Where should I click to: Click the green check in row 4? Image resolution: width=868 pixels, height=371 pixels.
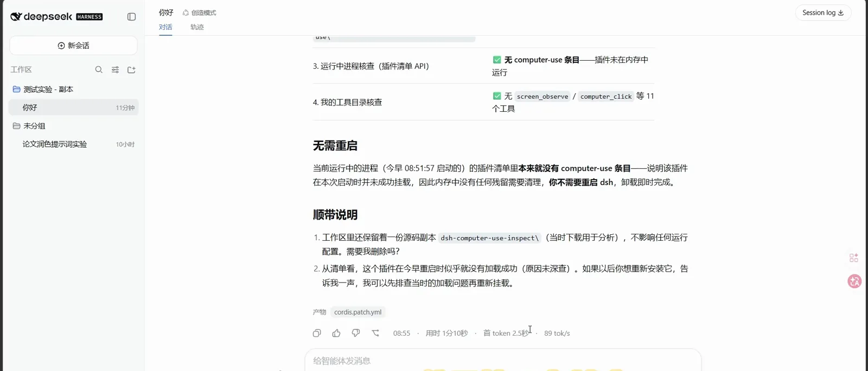[x=497, y=96]
